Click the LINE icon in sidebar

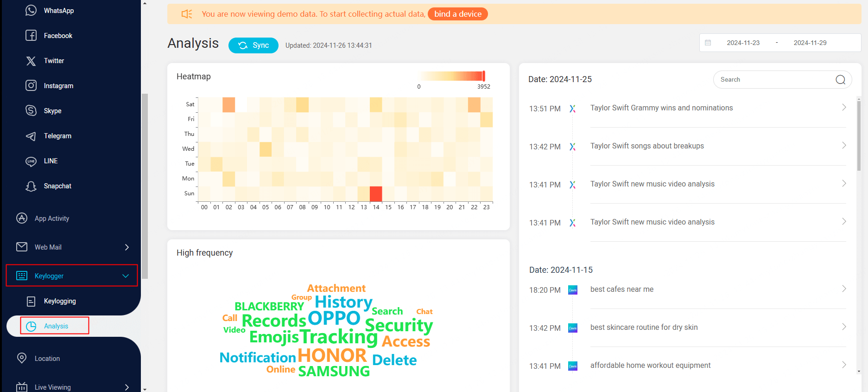click(x=31, y=161)
